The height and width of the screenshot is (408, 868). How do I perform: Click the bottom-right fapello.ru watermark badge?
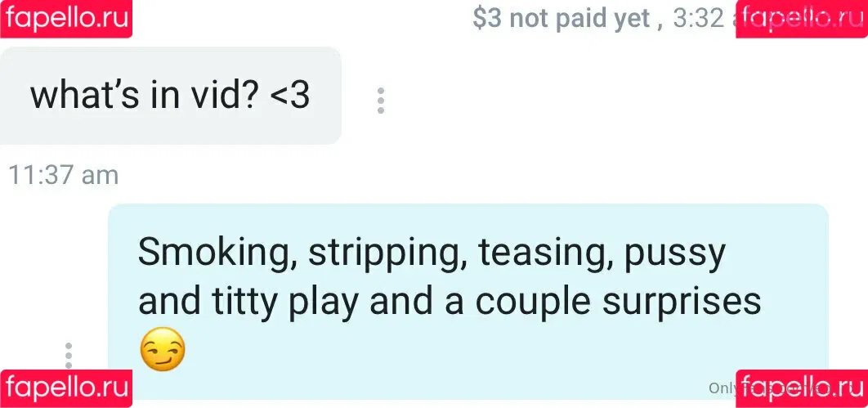[802, 388]
